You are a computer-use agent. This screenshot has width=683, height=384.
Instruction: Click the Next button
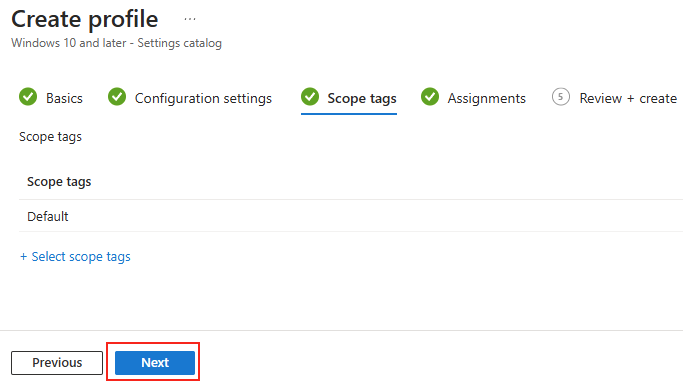[x=155, y=363]
